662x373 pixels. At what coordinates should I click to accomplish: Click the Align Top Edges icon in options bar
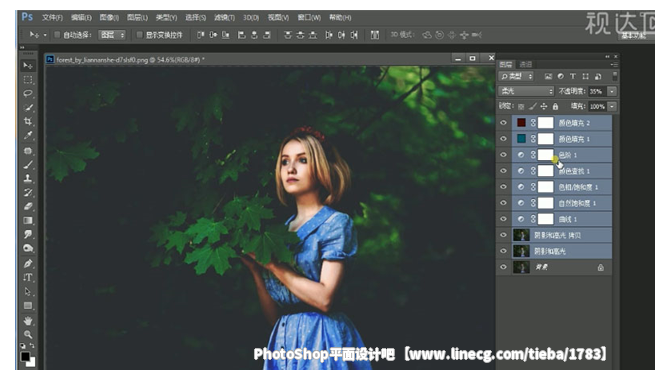[x=201, y=35]
